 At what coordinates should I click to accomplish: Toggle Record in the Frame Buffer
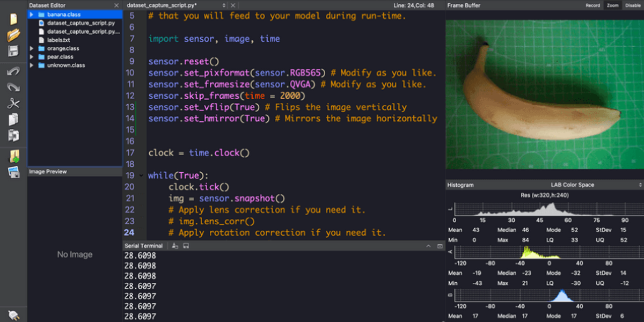click(x=592, y=5)
